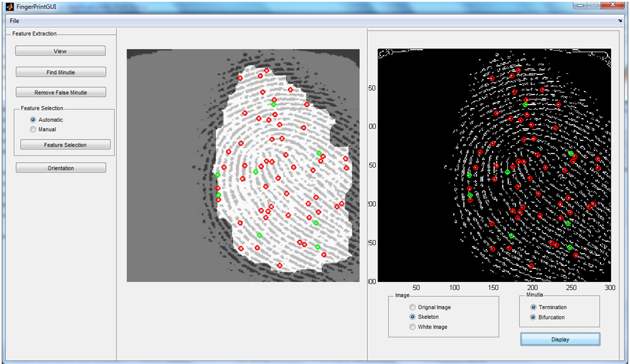
Task: Toggle the Termination minutia option
Action: coord(534,307)
